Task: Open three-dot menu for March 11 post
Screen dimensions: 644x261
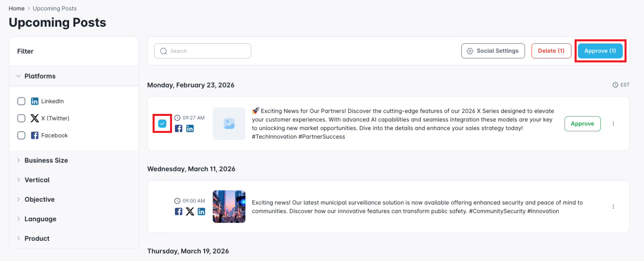Action: [613, 207]
